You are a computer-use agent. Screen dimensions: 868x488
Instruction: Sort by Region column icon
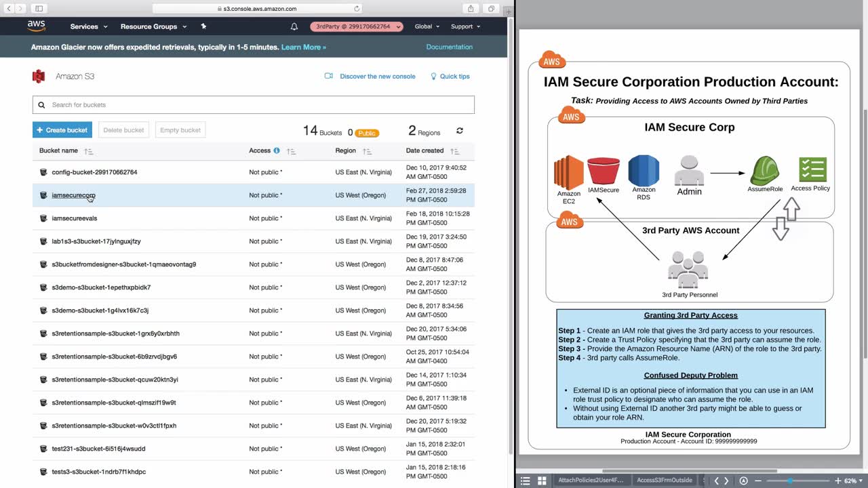tap(367, 151)
